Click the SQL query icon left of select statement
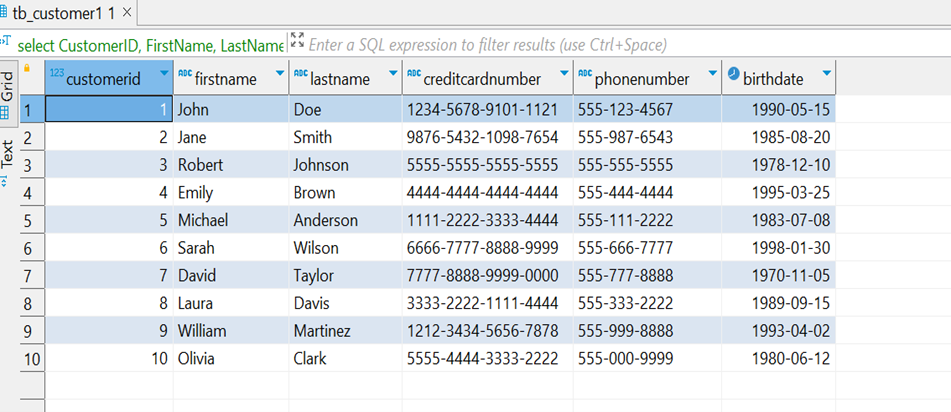This screenshot has width=951, height=412. 5,43
